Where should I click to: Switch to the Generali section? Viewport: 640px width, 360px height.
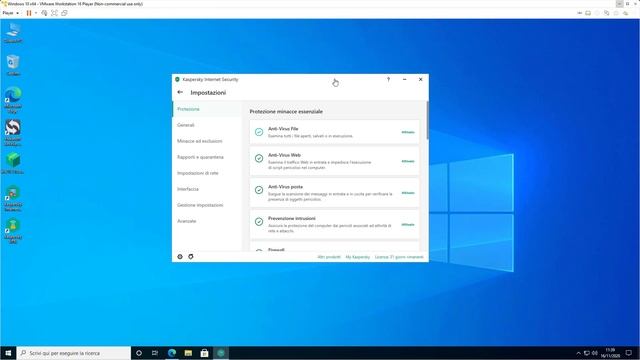[186, 125]
